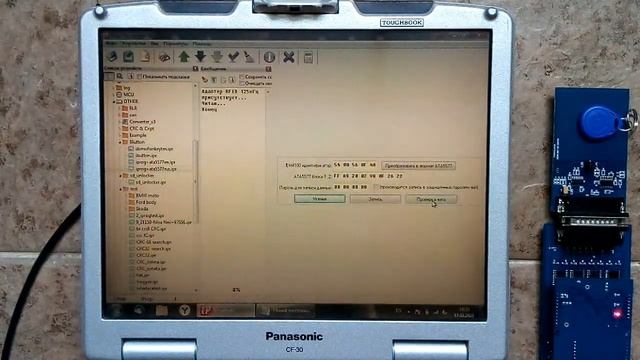The height and width of the screenshot is (360, 640).
Task: Toggle the lower checkbox in messages panel
Action: point(242,83)
